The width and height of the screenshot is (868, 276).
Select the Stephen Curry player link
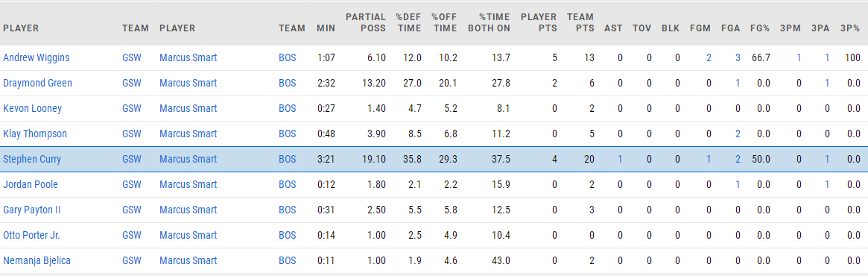click(x=32, y=159)
